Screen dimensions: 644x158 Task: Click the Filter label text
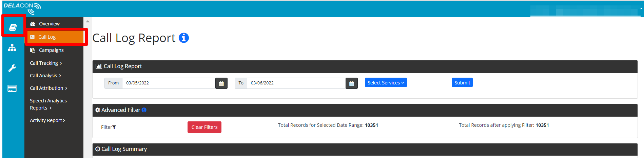click(x=106, y=127)
